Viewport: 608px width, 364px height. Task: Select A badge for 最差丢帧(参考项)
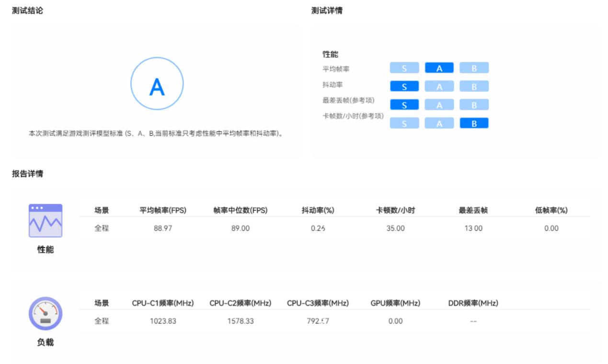pyautogui.click(x=439, y=105)
